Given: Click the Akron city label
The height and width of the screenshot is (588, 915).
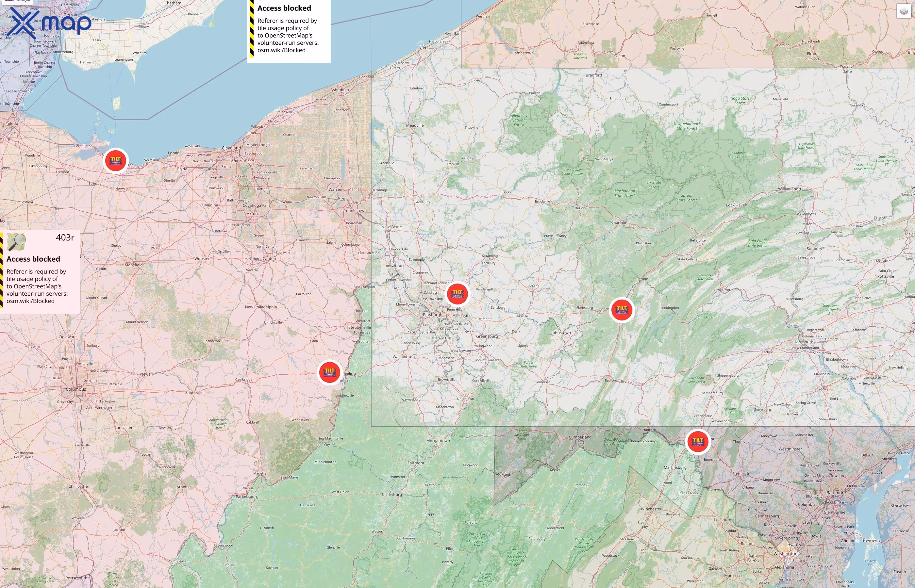Looking at the screenshot, I should click(252, 213).
